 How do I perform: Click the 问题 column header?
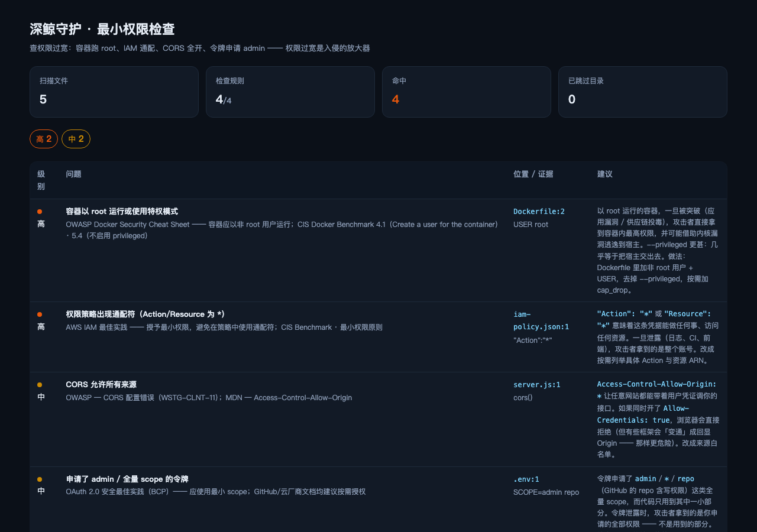pos(74,174)
